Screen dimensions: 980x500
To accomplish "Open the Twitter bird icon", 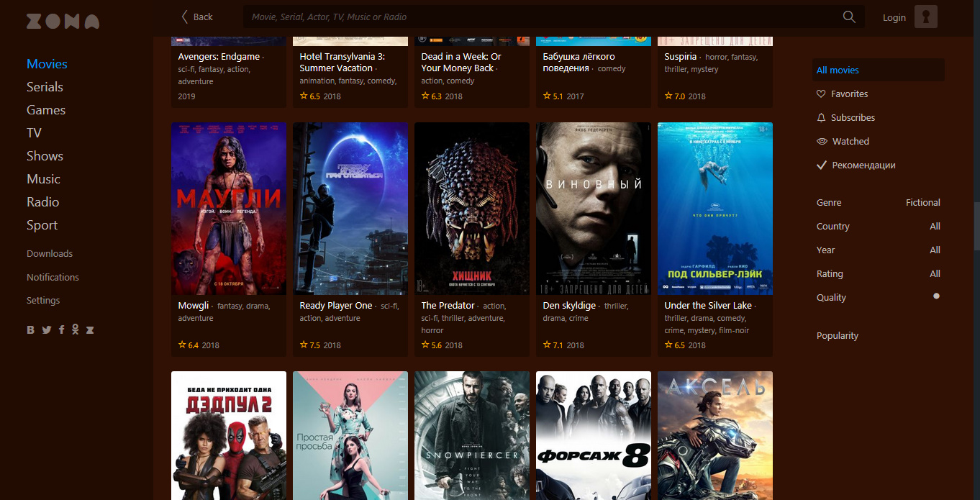I will 47,330.
